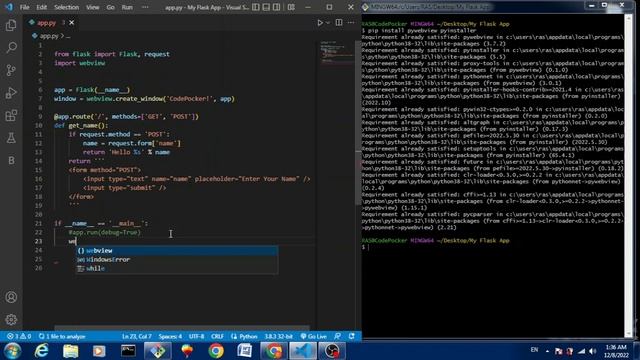Open the Selection menu
The image size is (640, 360).
66,7
